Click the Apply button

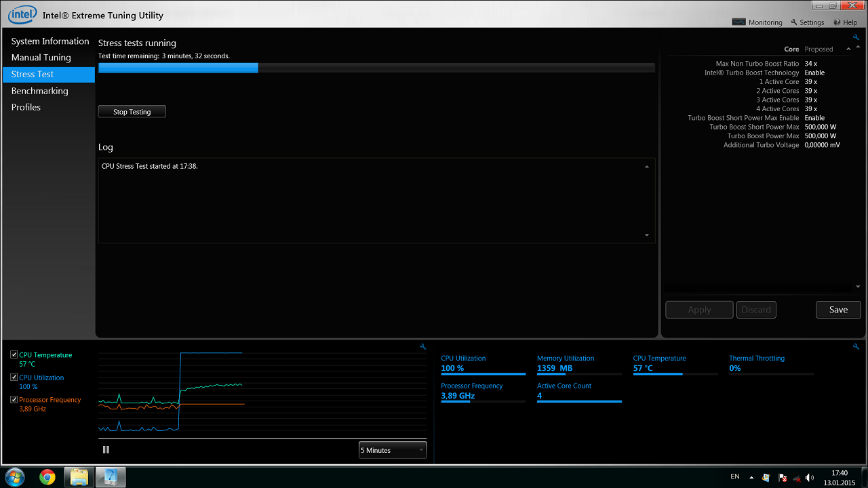699,310
